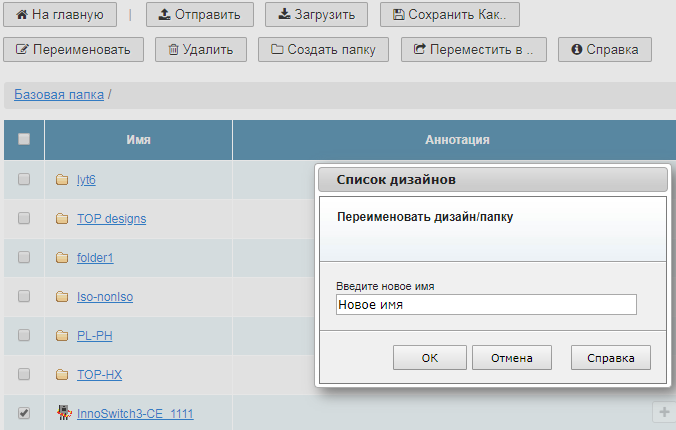Check the box for the lyt6 folder
The image size is (676, 430).
pyautogui.click(x=24, y=179)
